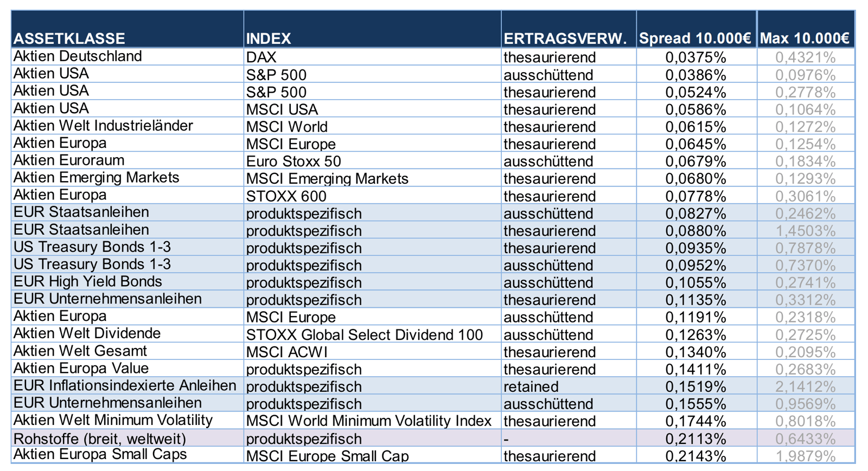Viewport: 868px width, 471px height.
Task: Select the MSCI World Minimum Volatility Index cell
Action: click(368, 421)
